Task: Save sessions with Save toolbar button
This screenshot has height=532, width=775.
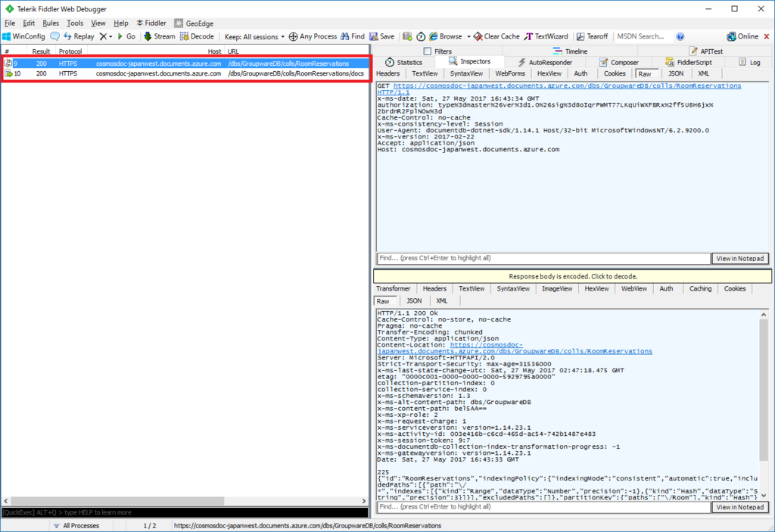Action: [x=381, y=36]
